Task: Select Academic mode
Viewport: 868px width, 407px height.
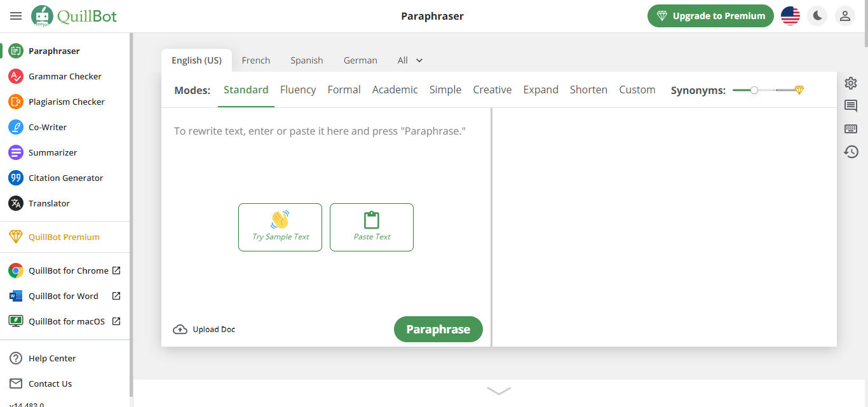Action: point(395,90)
